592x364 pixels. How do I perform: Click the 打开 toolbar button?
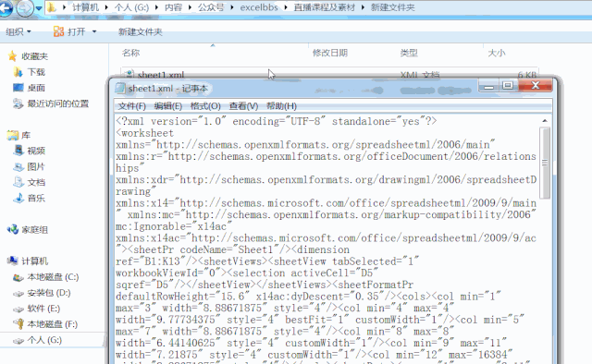pos(70,31)
